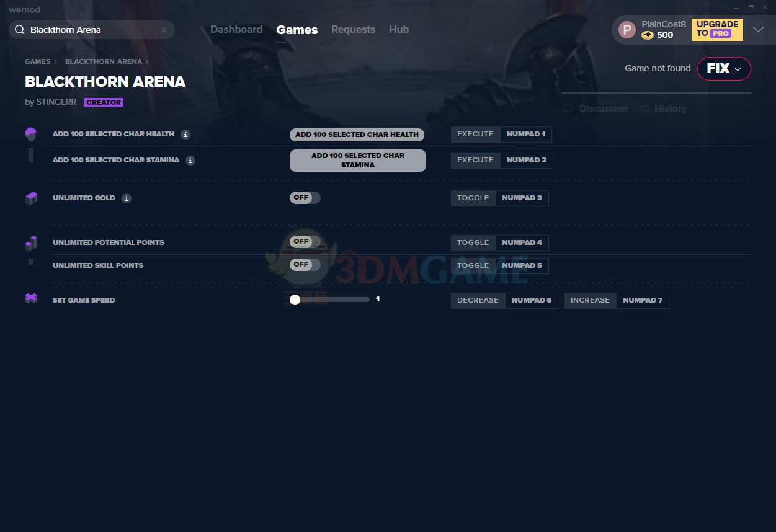Click the Add 100 Selected Char Stamina button
Viewport: 776px width, 532px height.
[x=358, y=161]
